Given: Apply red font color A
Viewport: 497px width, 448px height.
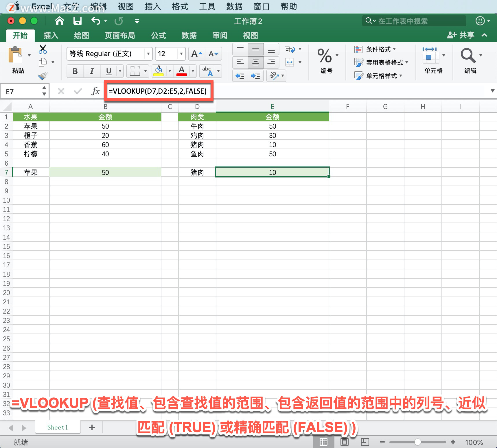Looking at the screenshot, I should [182, 71].
